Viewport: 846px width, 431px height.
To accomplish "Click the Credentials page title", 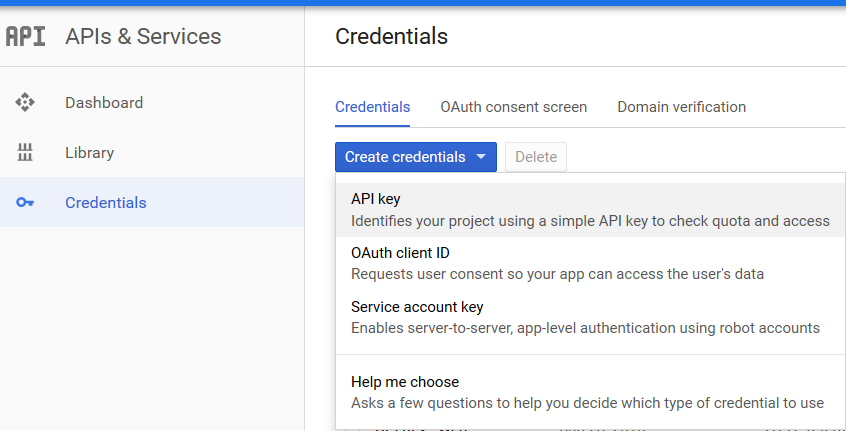I will click(x=391, y=37).
